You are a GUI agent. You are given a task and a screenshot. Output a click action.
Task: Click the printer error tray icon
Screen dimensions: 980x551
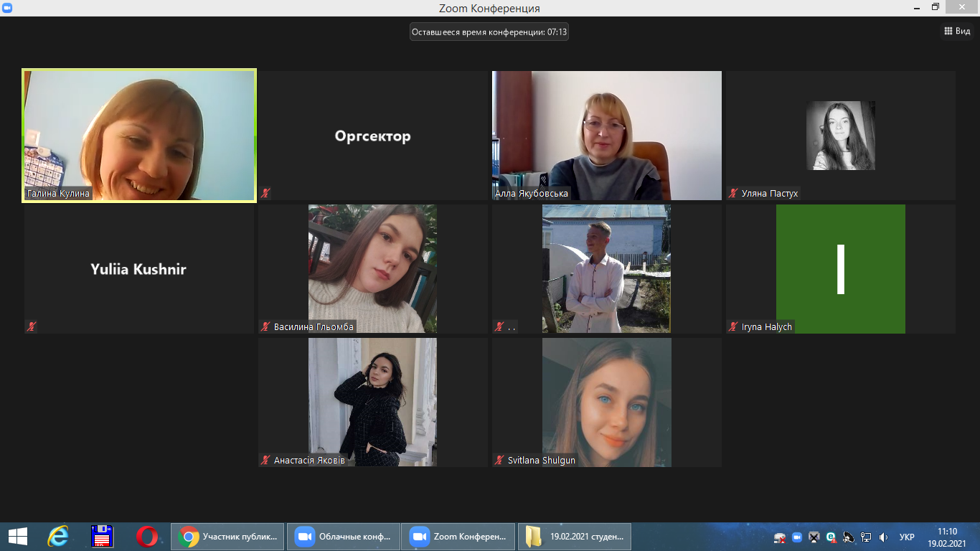pyautogui.click(x=780, y=537)
